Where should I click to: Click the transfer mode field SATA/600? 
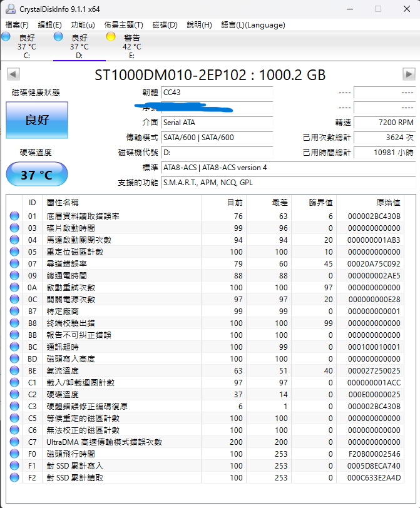click(x=217, y=138)
